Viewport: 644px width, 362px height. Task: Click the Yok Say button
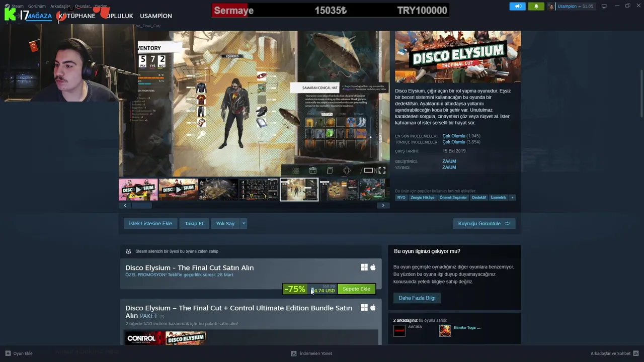tap(225, 223)
